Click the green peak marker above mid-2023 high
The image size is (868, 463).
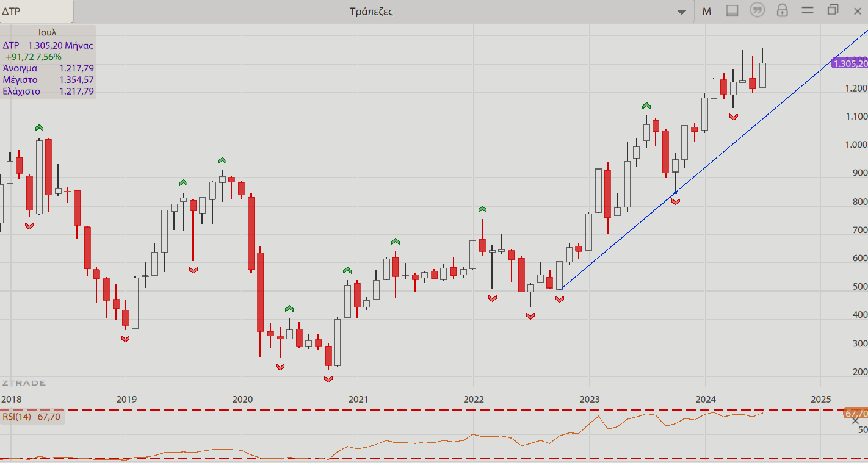(646, 106)
